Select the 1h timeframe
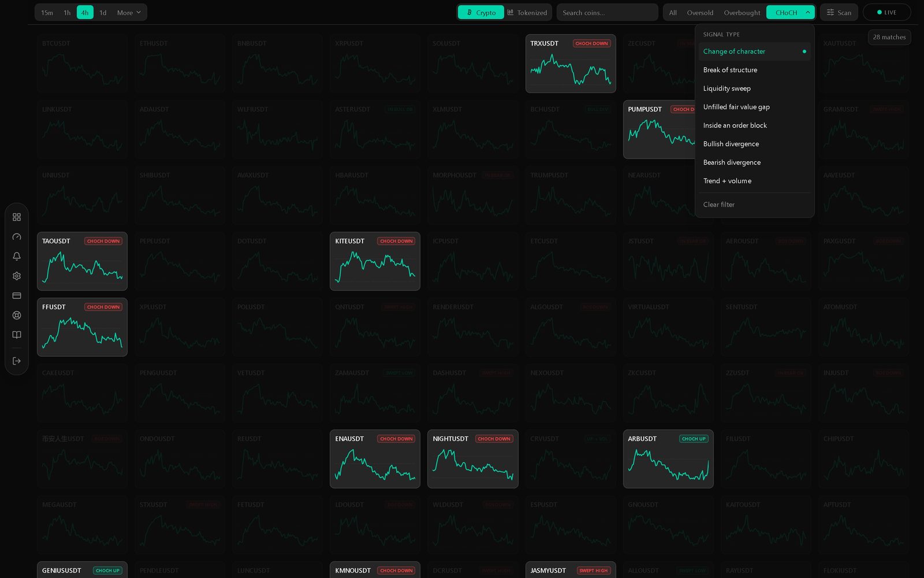The height and width of the screenshot is (578, 924). [67, 12]
